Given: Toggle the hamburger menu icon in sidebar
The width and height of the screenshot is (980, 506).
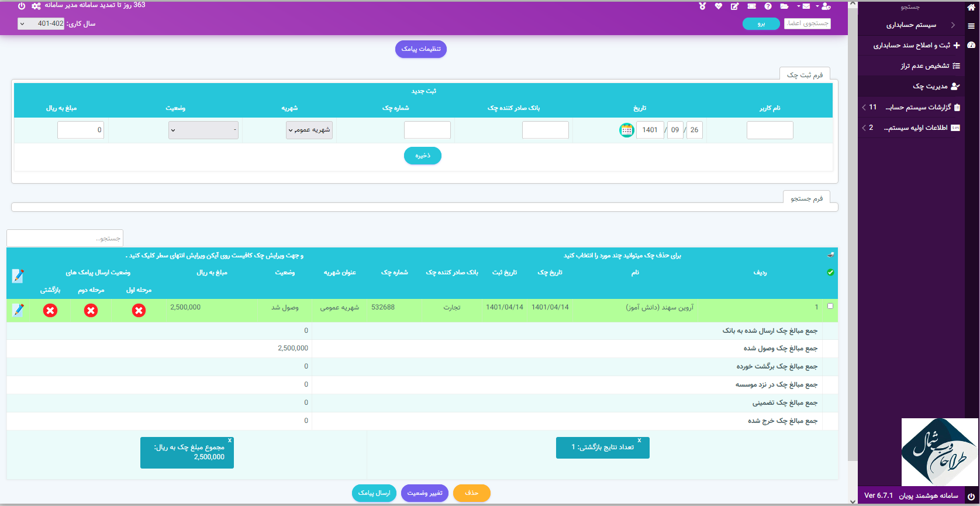Looking at the screenshot, I should click(971, 26).
